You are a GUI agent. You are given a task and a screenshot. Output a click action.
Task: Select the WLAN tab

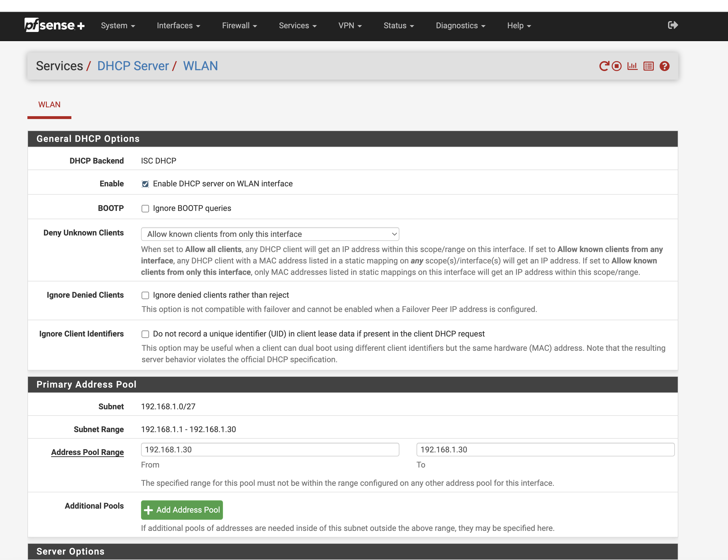49,105
